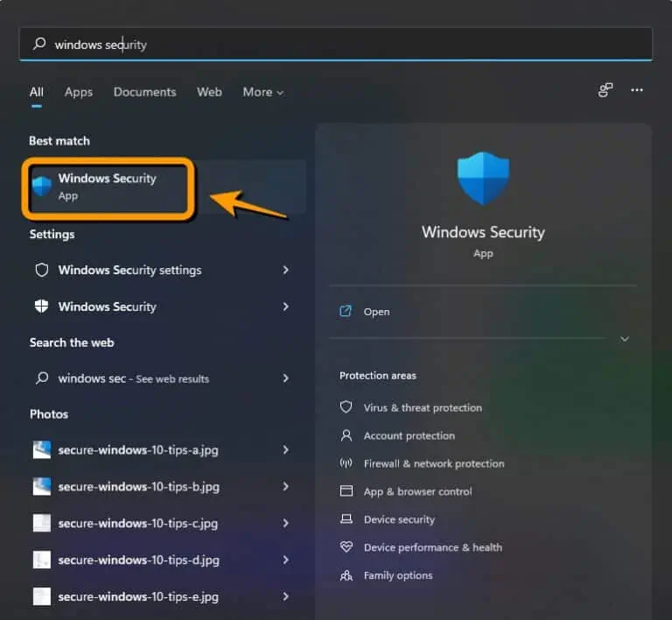Click Open in the preview pane
This screenshot has height=620, width=672.
[377, 312]
